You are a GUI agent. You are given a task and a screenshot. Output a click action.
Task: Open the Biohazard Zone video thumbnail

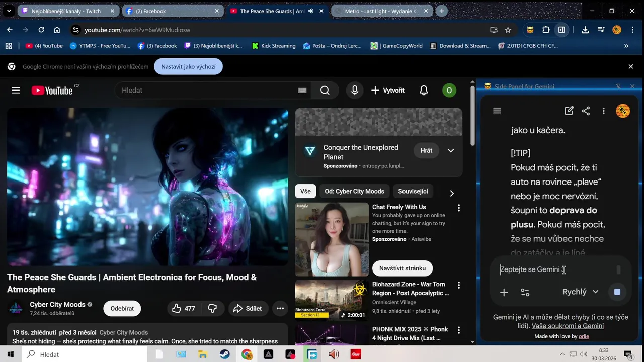click(x=332, y=300)
